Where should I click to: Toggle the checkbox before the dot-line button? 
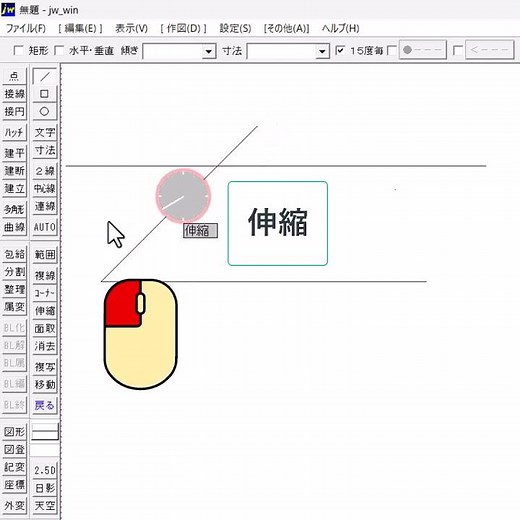click(x=392, y=51)
